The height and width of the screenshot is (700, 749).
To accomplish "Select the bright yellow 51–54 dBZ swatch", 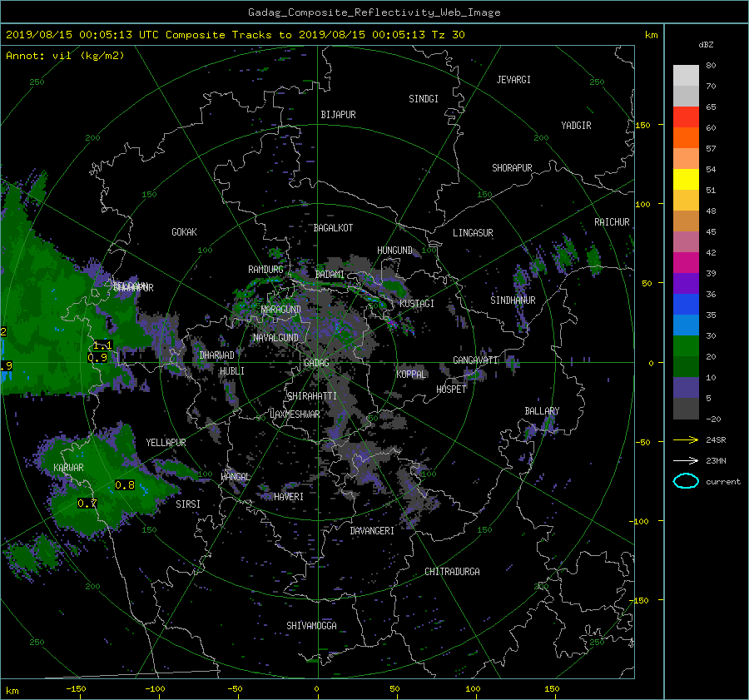I will click(686, 179).
